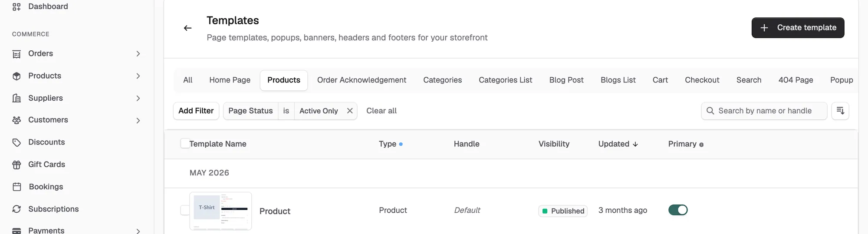Click the Customers people icon
The width and height of the screenshot is (868, 234).
[x=16, y=120]
